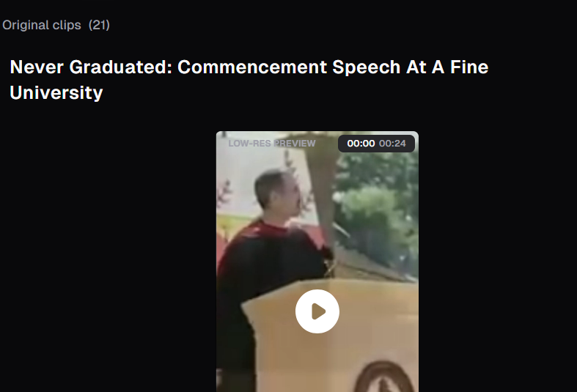Click the 00:24 duration label
The height and width of the screenshot is (392, 577).
(392, 144)
